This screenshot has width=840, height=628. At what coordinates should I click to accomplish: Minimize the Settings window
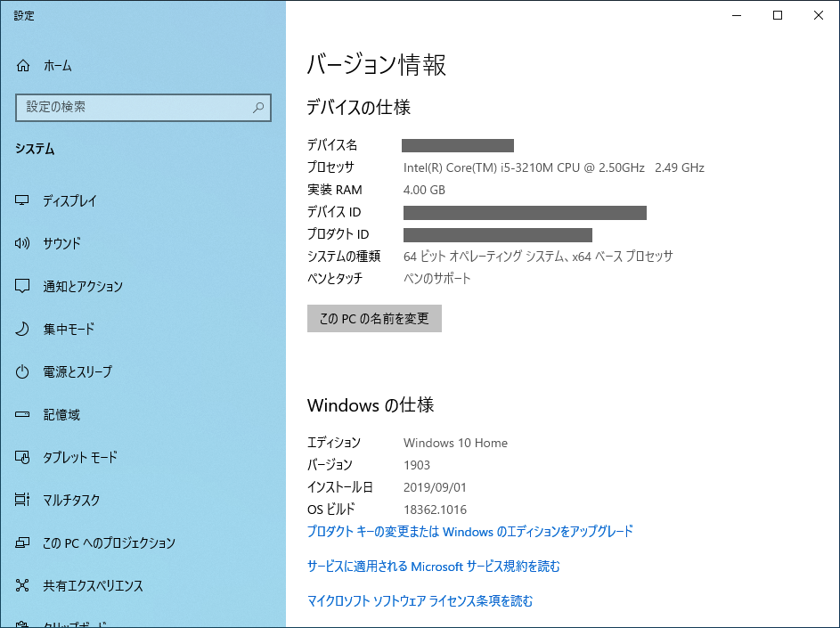737,15
